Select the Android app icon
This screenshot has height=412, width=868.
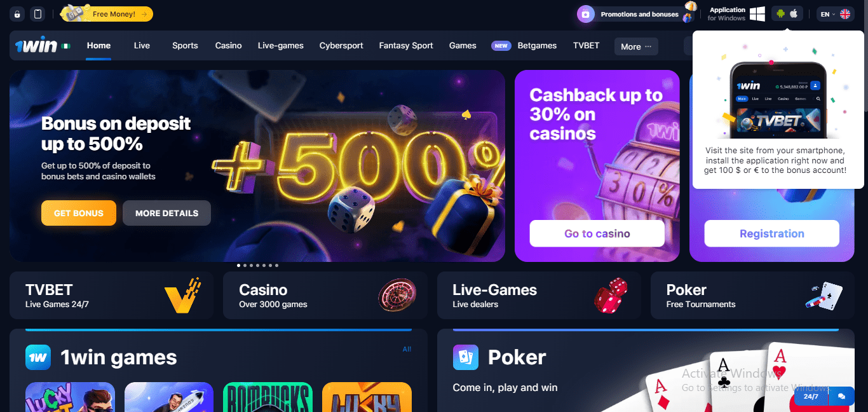781,14
